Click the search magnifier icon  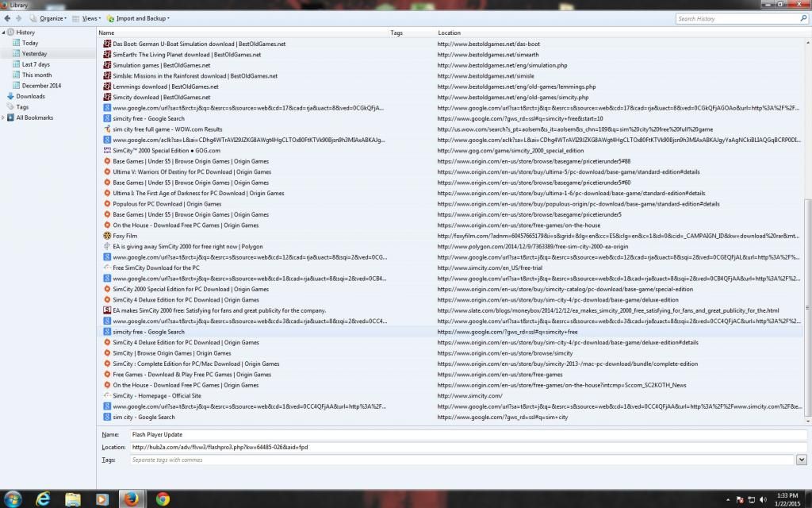point(803,18)
